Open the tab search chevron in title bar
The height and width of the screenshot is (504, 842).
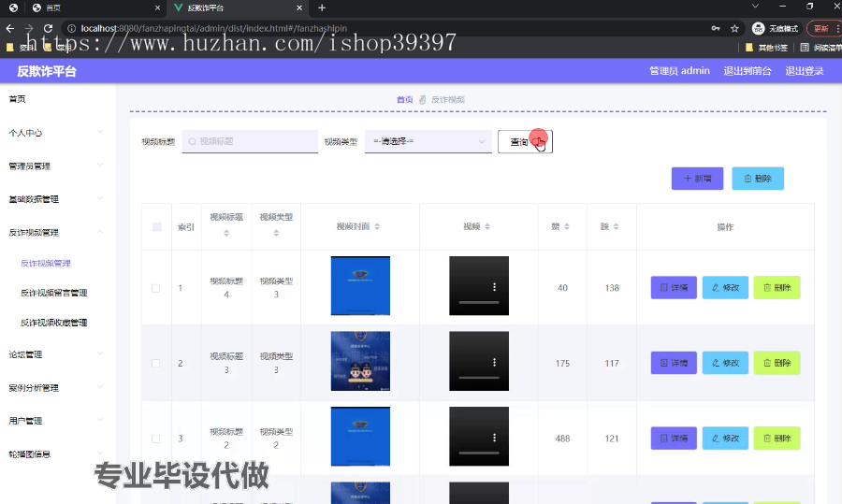coord(755,7)
